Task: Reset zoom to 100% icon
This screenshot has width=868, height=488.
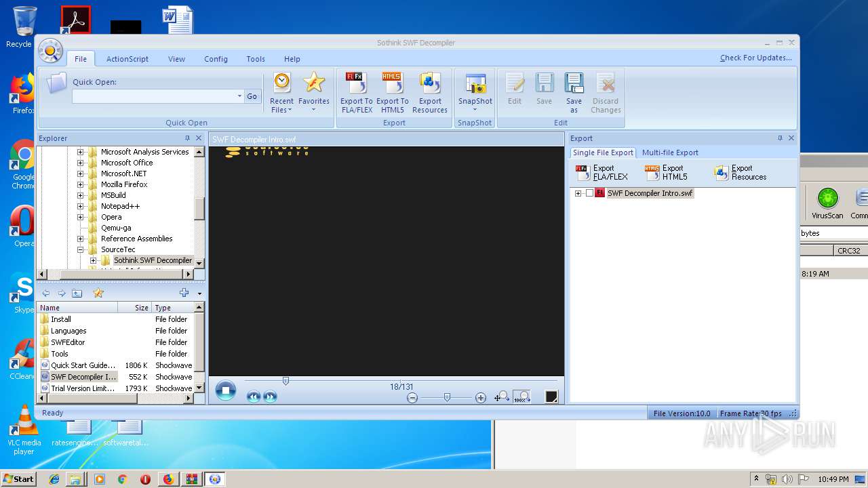Action: [x=521, y=397]
